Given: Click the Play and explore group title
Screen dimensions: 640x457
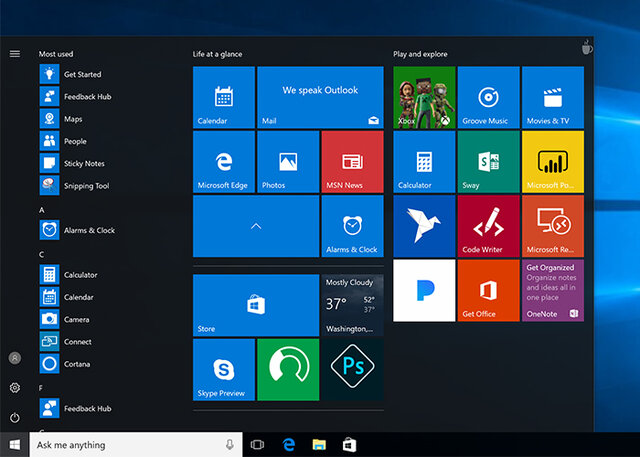Looking at the screenshot, I should (420, 54).
